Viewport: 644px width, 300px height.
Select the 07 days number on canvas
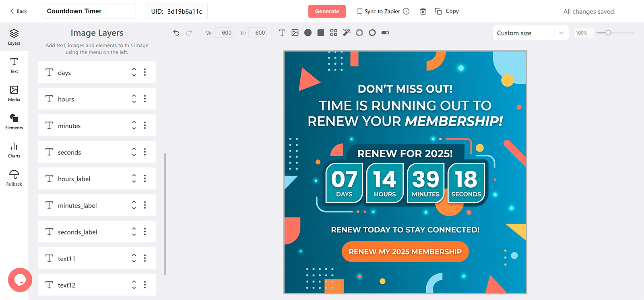click(x=344, y=180)
